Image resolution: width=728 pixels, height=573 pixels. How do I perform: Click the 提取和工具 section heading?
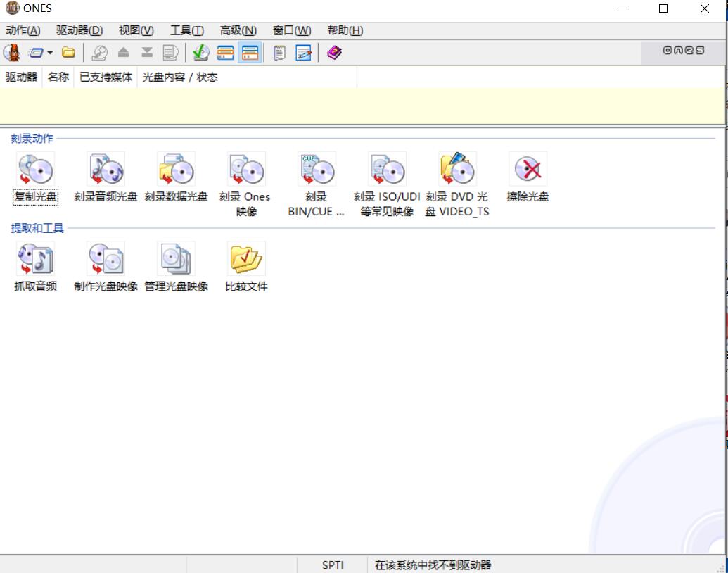tap(37, 228)
